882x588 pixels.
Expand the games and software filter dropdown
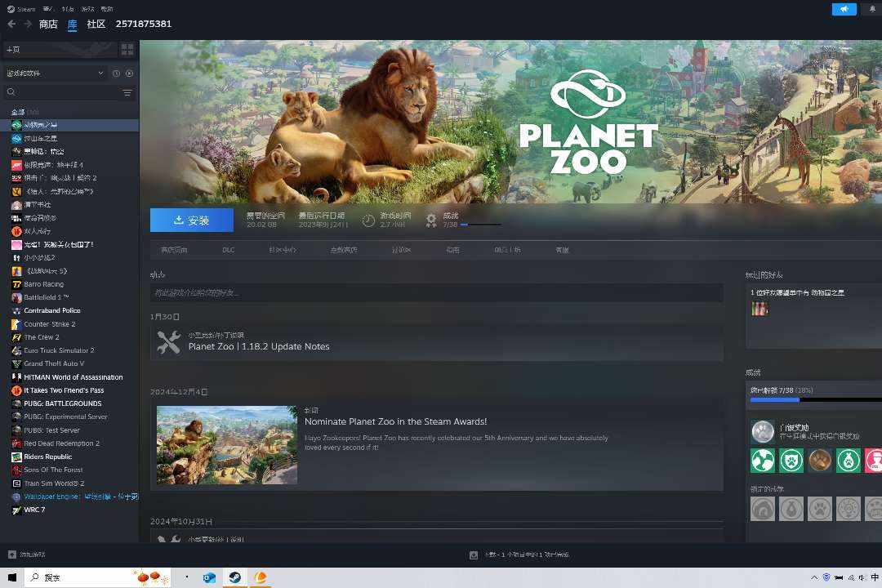(55, 73)
